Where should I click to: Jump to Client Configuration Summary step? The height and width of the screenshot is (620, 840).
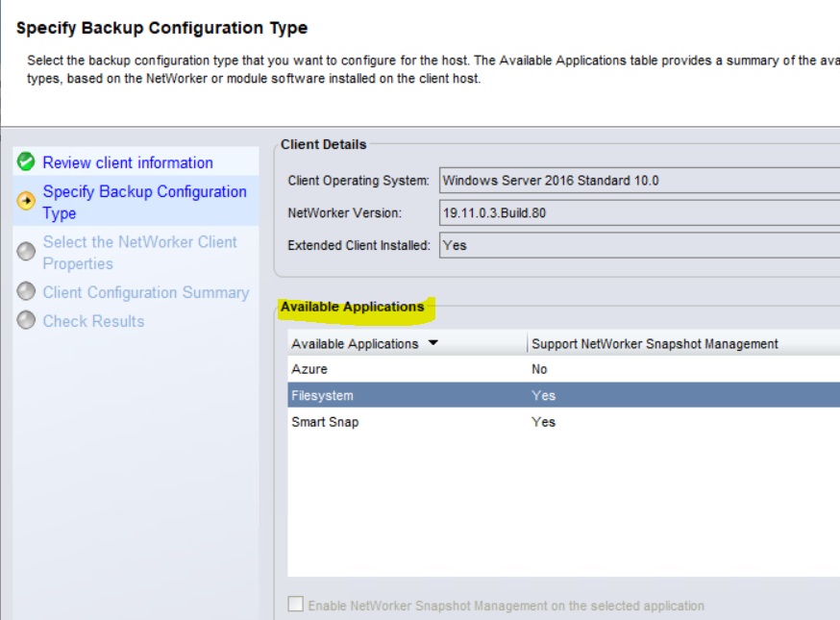point(145,292)
